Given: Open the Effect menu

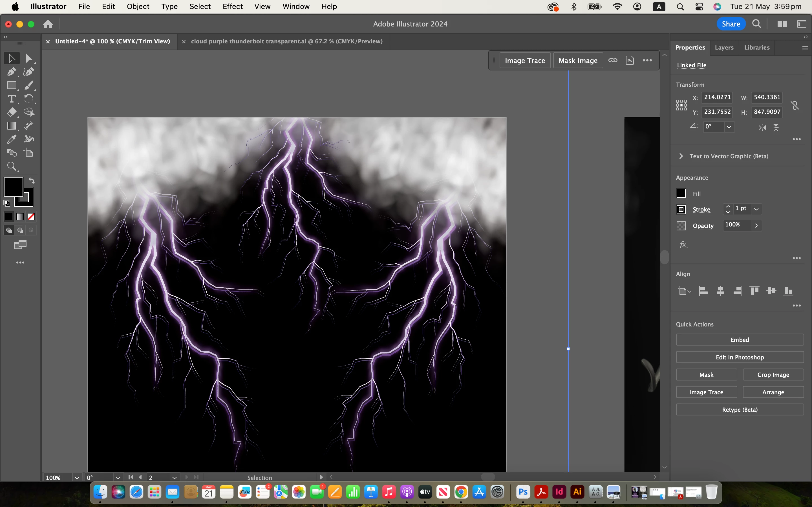Looking at the screenshot, I should 232,6.
